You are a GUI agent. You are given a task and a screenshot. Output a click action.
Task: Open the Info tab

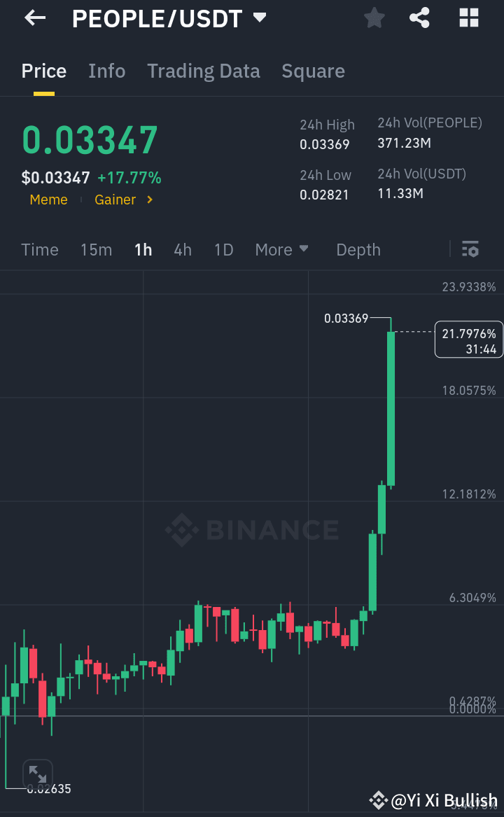[x=106, y=71]
